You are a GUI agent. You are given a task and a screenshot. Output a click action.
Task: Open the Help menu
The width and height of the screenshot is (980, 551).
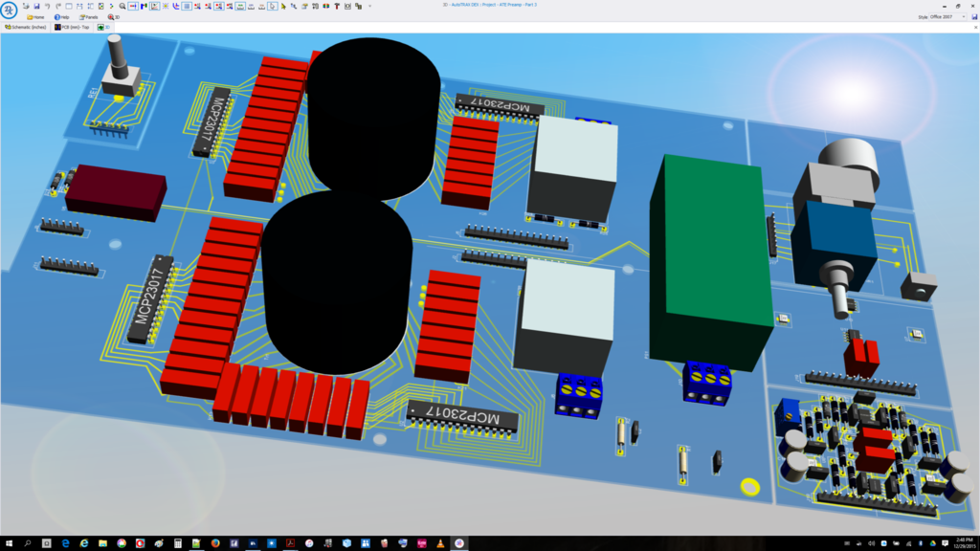click(x=62, y=17)
